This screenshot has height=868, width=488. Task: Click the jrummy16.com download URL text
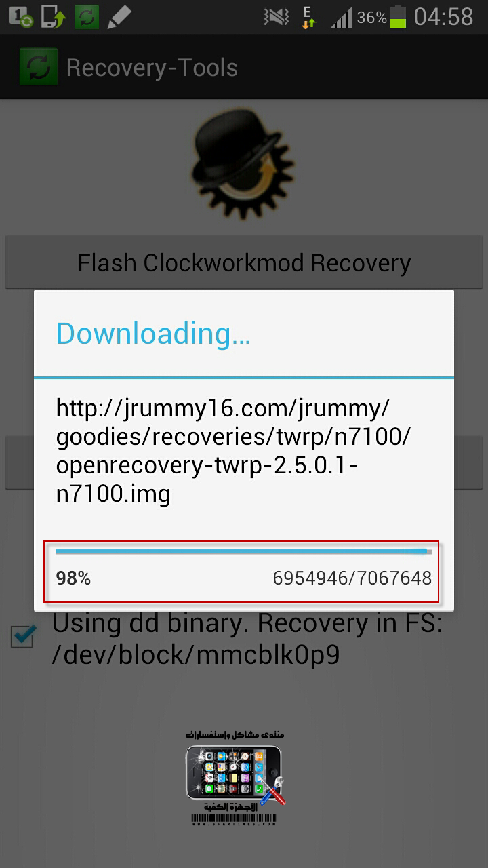pyautogui.click(x=235, y=451)
